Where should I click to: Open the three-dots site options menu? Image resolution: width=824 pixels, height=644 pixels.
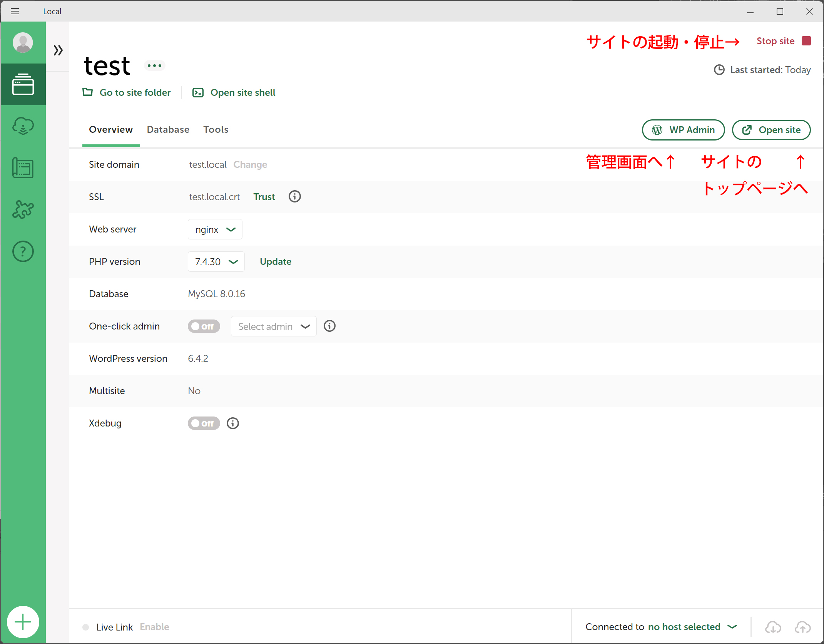155,66
